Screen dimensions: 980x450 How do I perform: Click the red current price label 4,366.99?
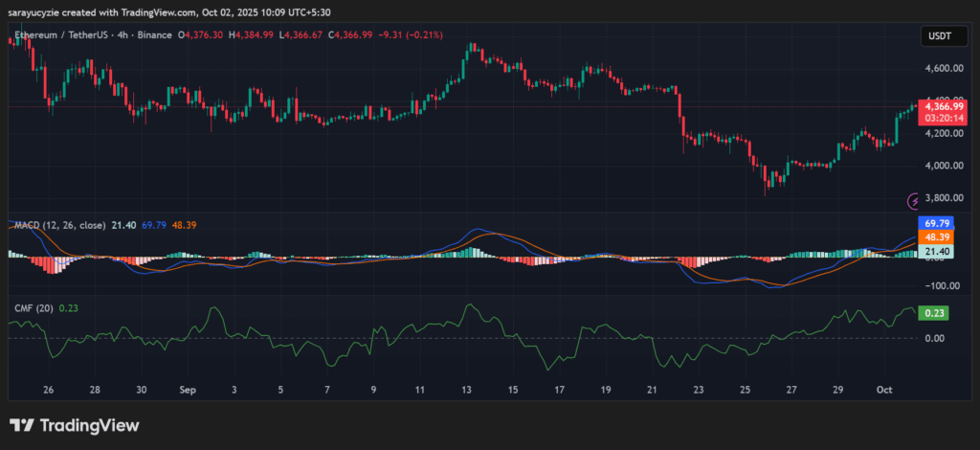(x=944, y=105)
